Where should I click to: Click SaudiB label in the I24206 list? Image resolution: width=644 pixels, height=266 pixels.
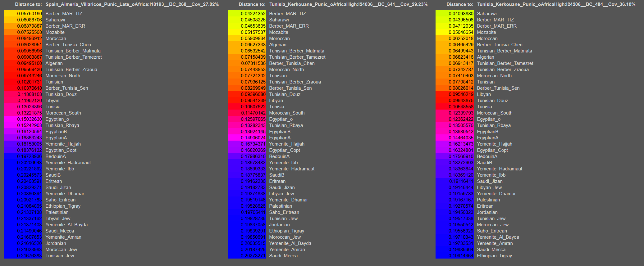pos(484,163)
